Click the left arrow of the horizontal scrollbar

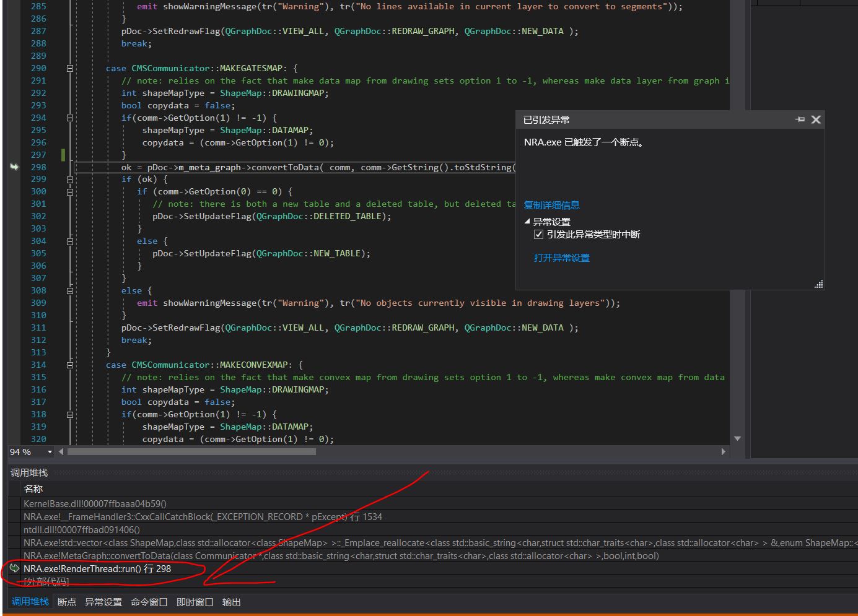(61, 452)
